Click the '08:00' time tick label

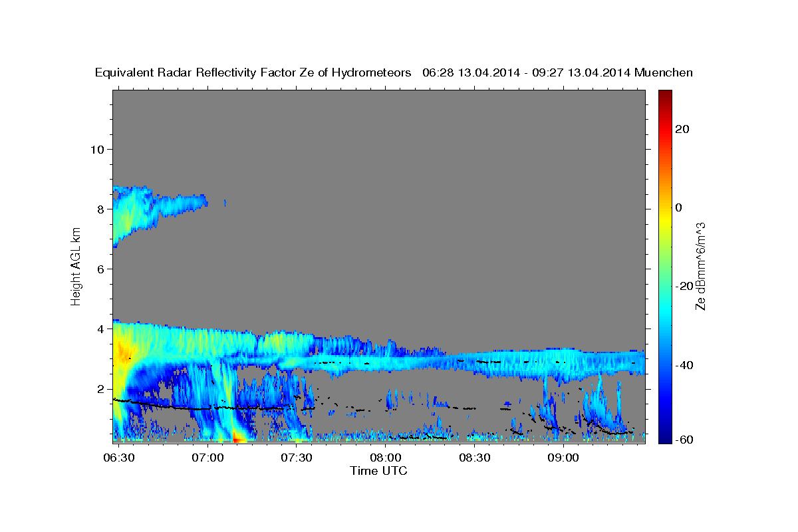[386, 458]
